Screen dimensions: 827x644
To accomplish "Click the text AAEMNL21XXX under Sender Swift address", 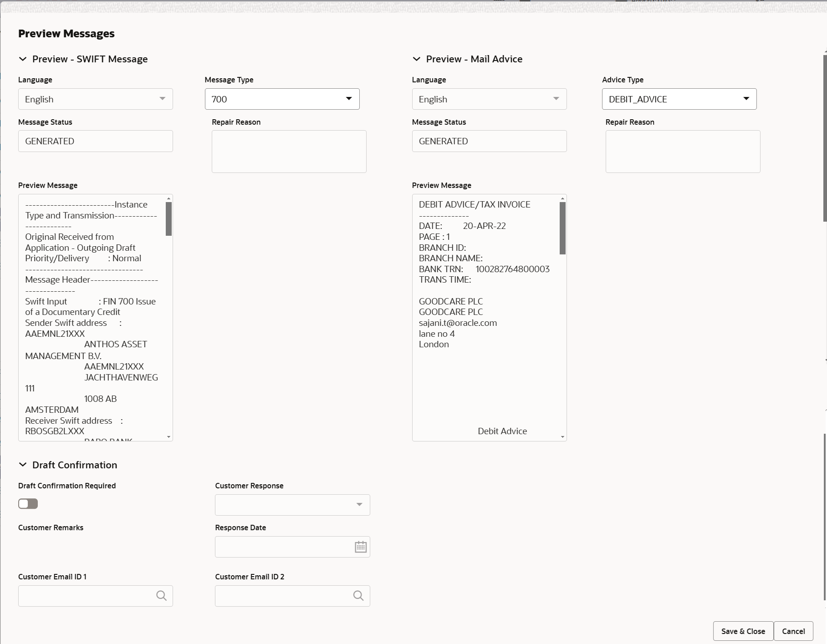I will tap(55, 334).
